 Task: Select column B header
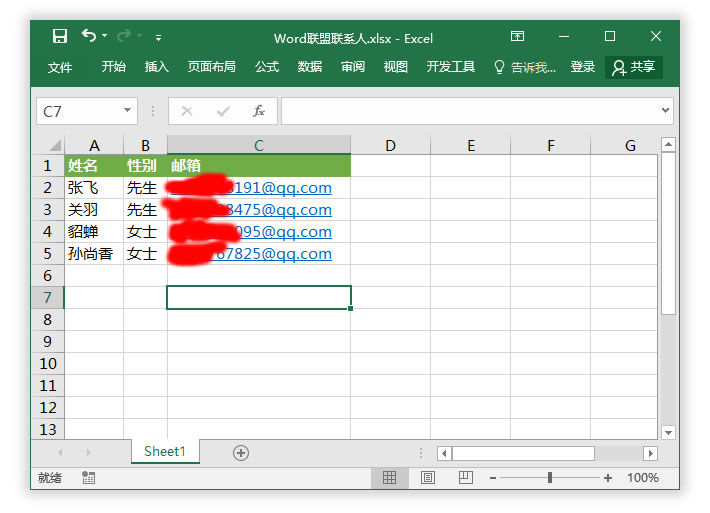point(145,145)
